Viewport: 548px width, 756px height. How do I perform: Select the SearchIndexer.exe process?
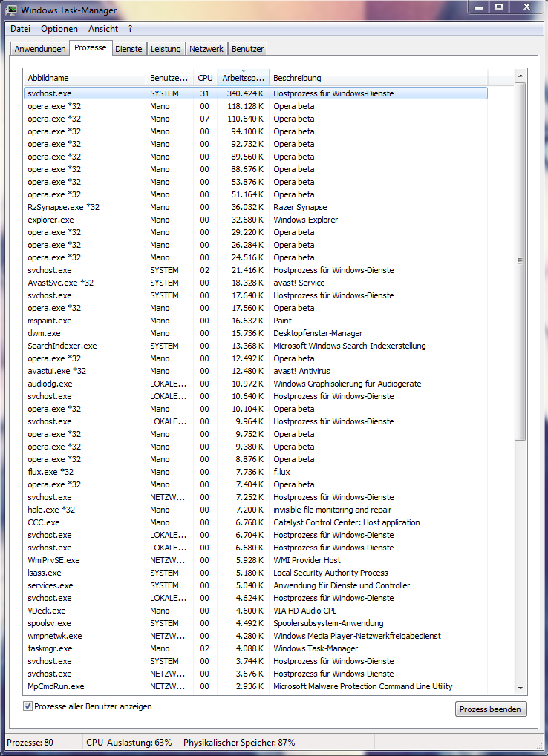coord(255,346)
